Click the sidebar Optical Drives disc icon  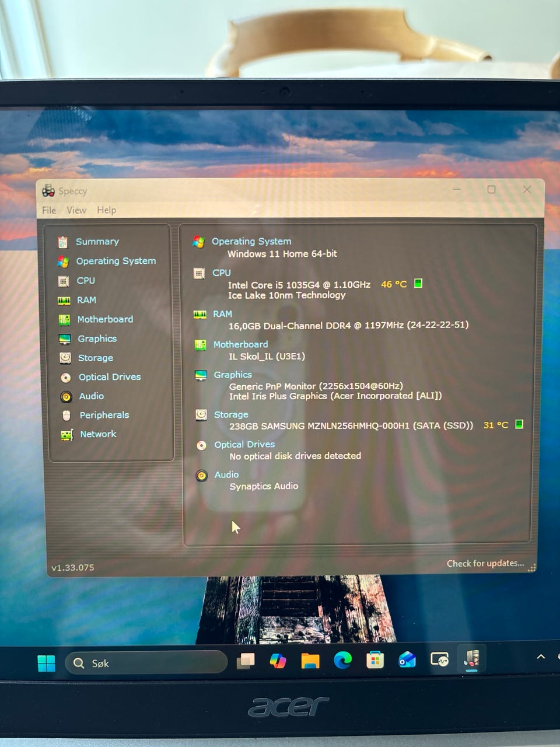[x=66, y=378]
